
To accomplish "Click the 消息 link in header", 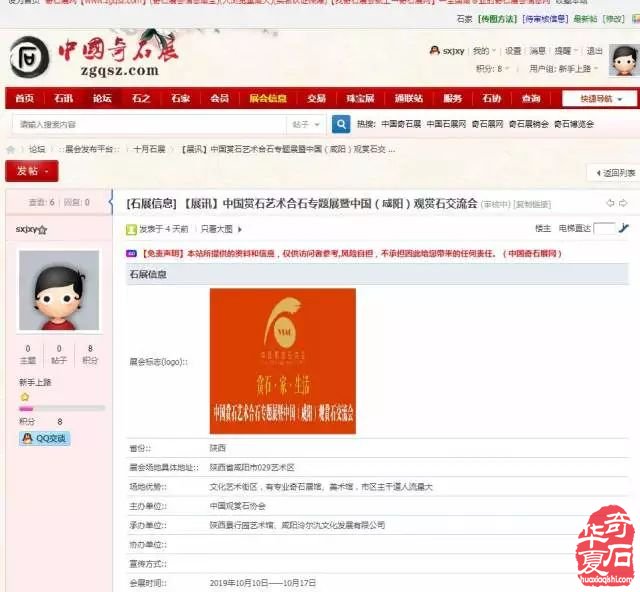I will coord(538,51).
